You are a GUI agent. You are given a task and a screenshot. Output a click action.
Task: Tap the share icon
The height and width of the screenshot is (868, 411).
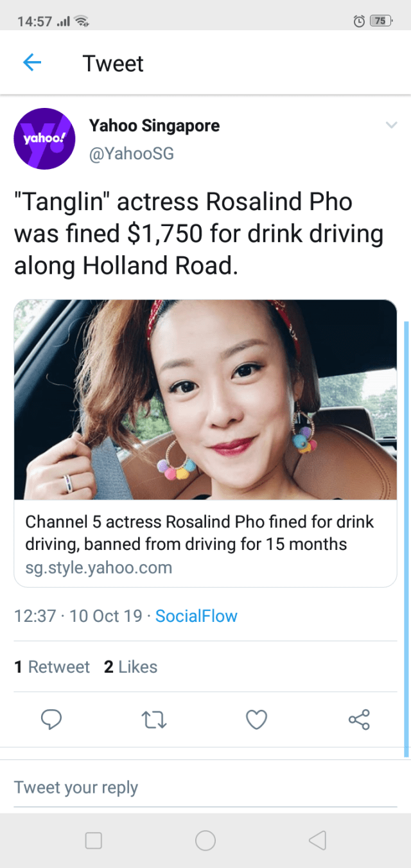click(359, 720)
